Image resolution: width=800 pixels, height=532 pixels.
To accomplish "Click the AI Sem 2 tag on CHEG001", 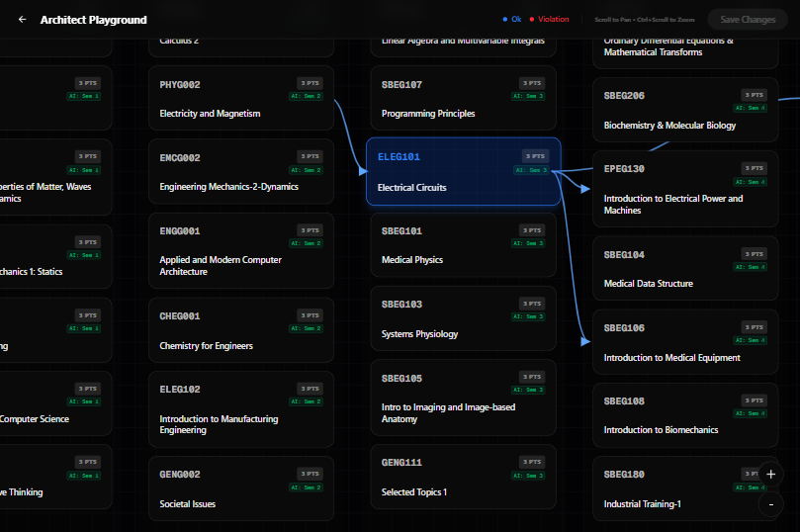I will click(x=307, y=328).
